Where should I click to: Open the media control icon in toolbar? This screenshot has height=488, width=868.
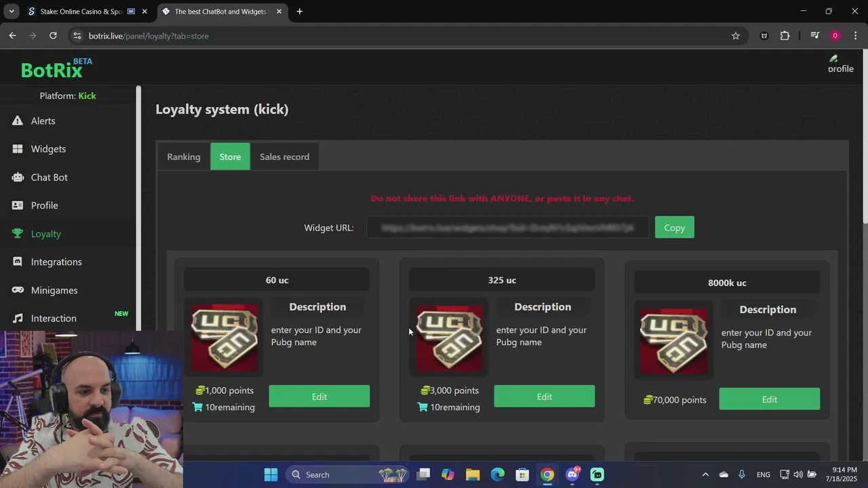point(815,36)
